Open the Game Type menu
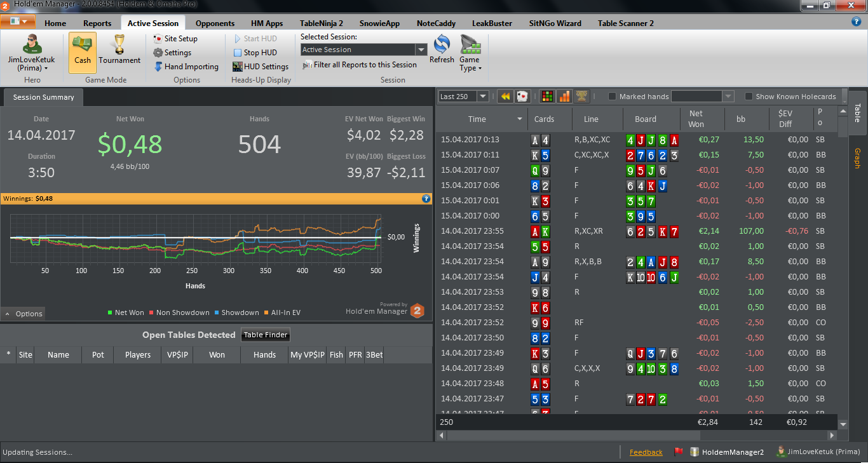This screenshot has height=463, width=868. [x=470, y=53]
